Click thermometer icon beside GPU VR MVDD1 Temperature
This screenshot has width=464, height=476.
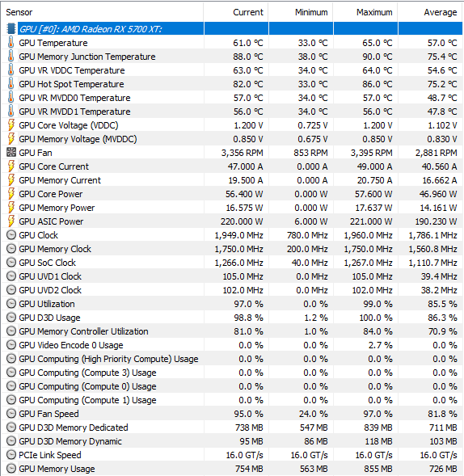(11, 112)
